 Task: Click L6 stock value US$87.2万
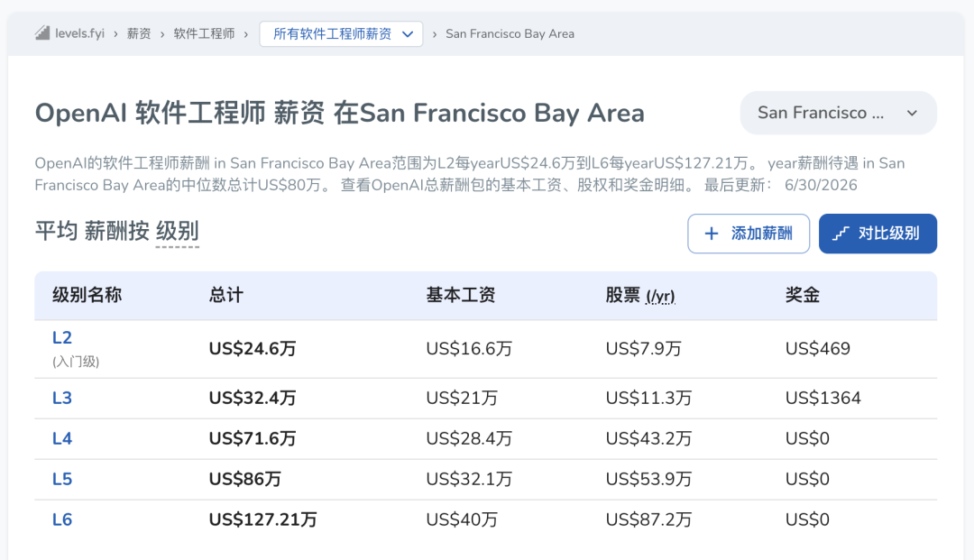coord(648,519)
